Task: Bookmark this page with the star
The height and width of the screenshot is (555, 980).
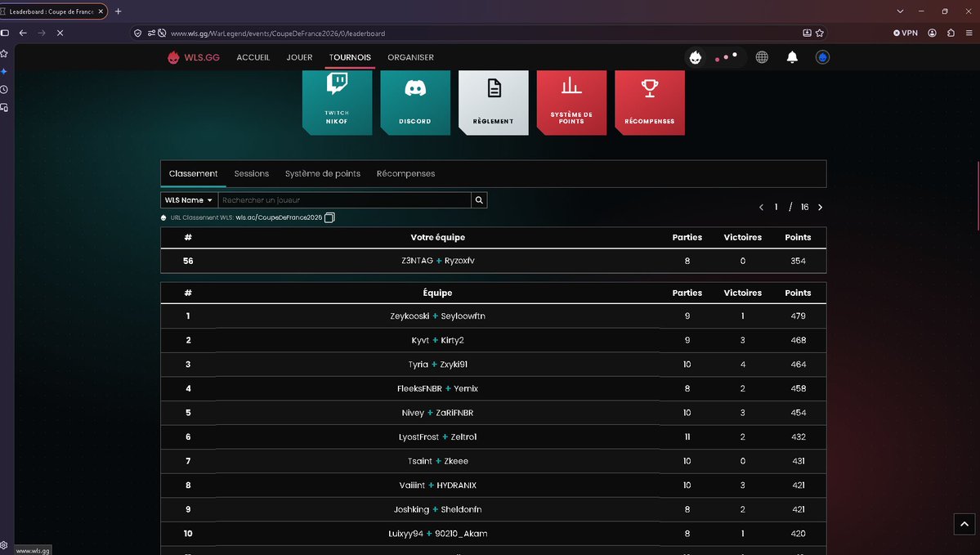Action: coord(819,34)
